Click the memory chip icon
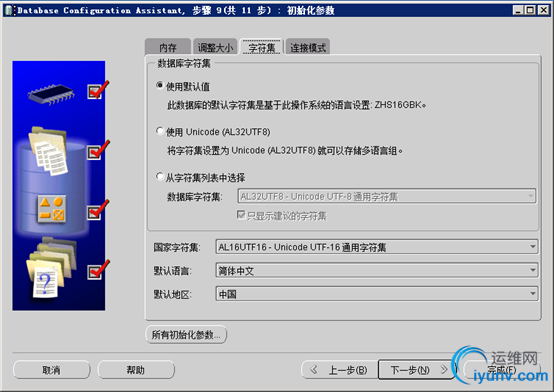Image resolution: width=554 pixels, height=392 pixels. [x=51, y=94]
